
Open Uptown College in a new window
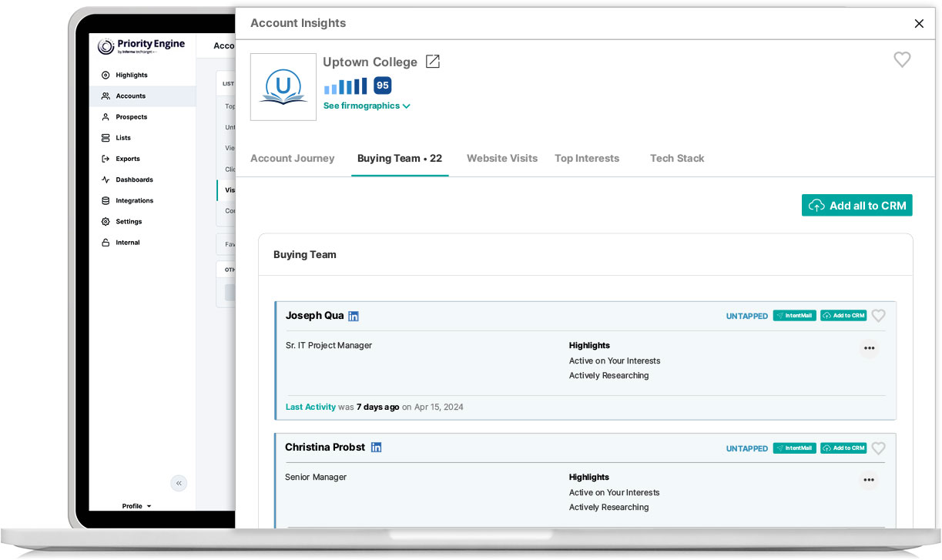[x=433, y=62]
